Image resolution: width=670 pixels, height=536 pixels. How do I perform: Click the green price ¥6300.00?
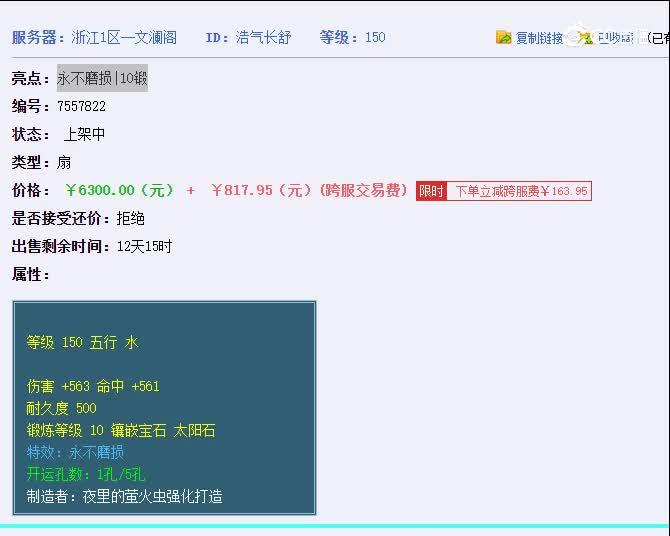coord(120,190)
